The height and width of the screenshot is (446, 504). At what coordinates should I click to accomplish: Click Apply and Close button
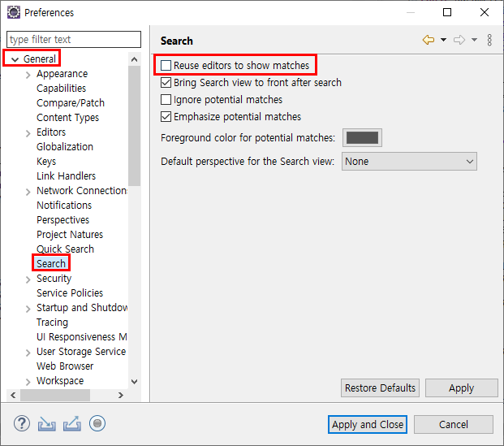[x=368, y=424]
